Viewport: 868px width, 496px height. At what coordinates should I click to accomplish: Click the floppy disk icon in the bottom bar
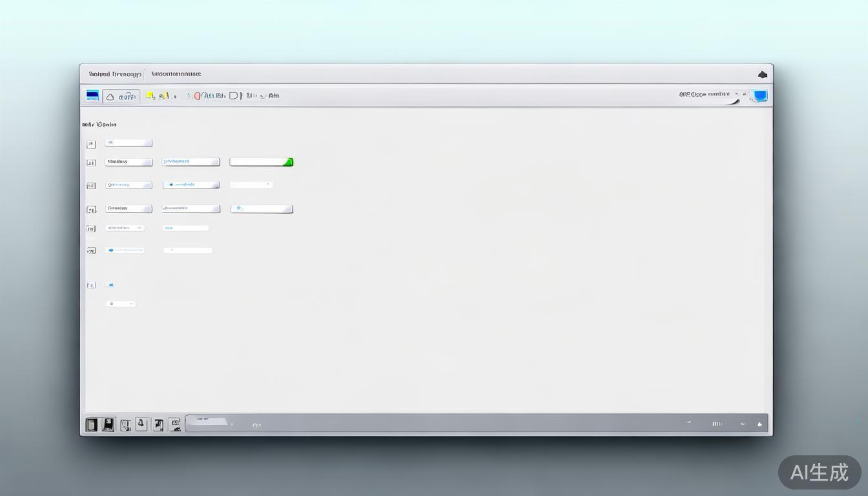[x=108, y=424]
